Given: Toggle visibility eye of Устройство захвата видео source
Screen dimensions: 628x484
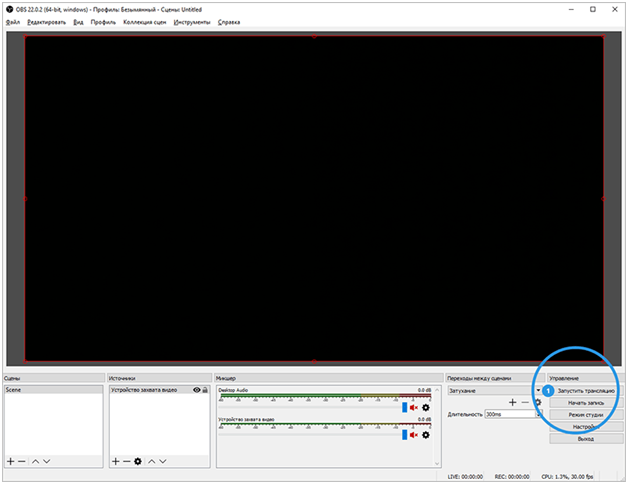Looking at the screenshot, I should pos(197,390).
